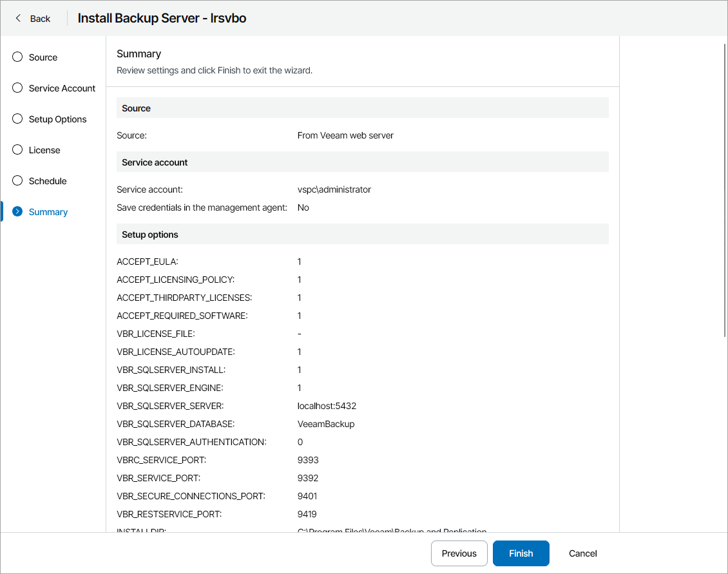This screenshot has width=728, height=574.
Task: Click the Setup Options step circle icon
Action: pos(17,119)
